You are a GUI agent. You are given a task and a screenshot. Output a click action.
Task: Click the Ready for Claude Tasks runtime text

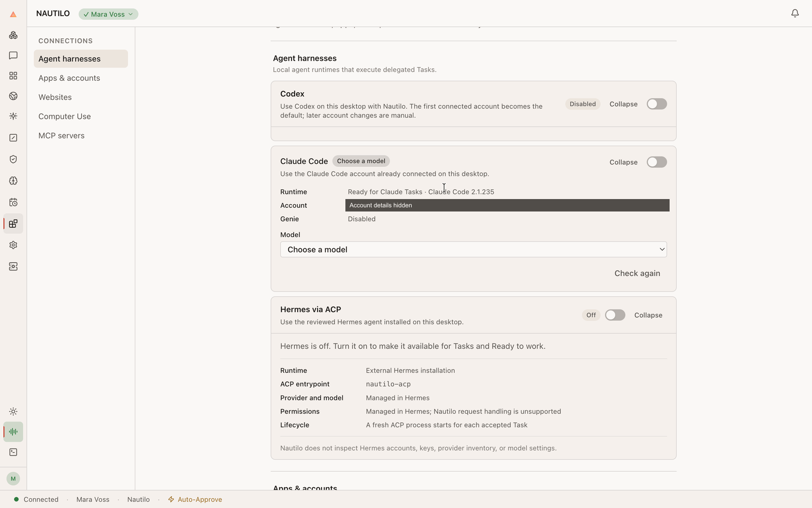coord(421,192)
